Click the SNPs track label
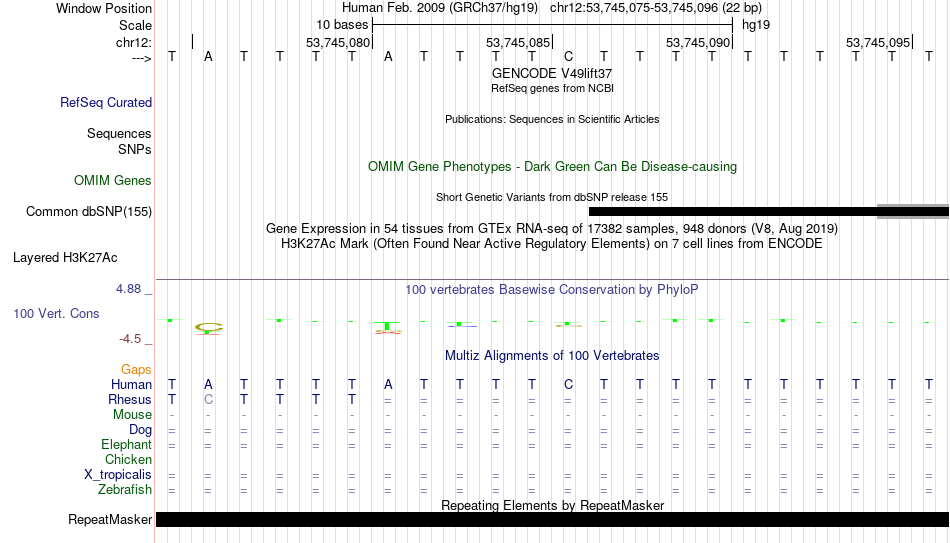The image size is (950, 543). 135,149
